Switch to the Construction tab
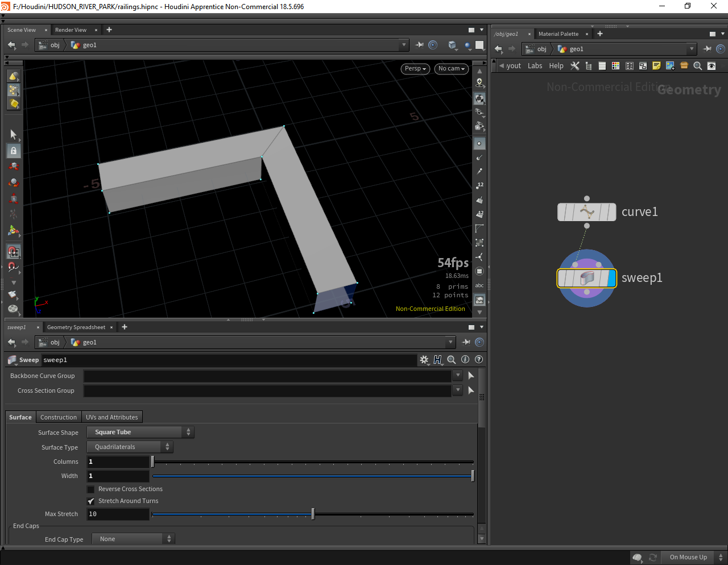 click(x=59, y=417)
